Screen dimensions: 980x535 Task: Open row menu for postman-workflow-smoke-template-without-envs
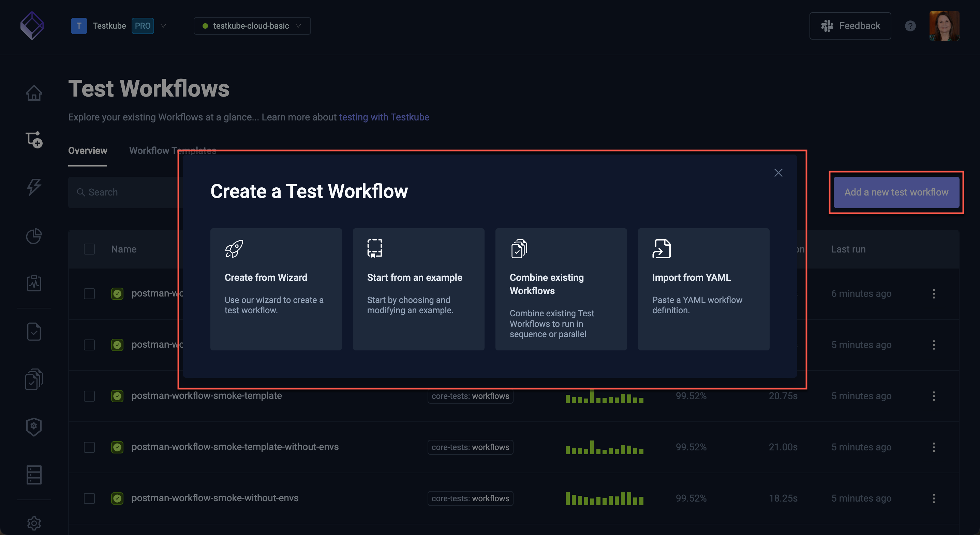click(934, 447)
